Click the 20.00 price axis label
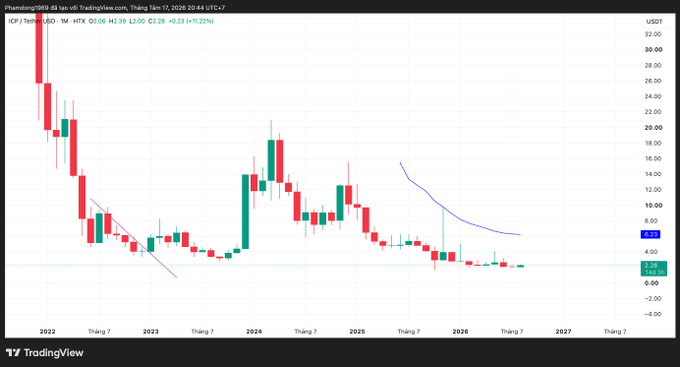This screenshot has width=680, height=367. tap(653, 128)
